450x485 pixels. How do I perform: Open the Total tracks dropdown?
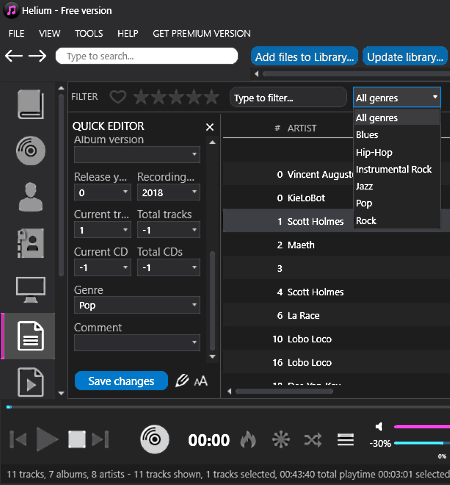tap(168, 230)
